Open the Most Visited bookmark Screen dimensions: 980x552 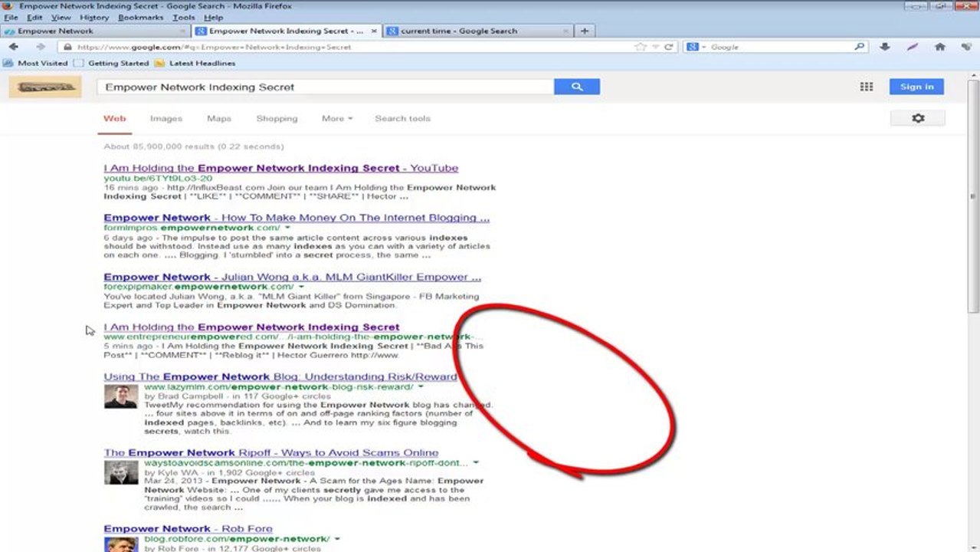36,63
